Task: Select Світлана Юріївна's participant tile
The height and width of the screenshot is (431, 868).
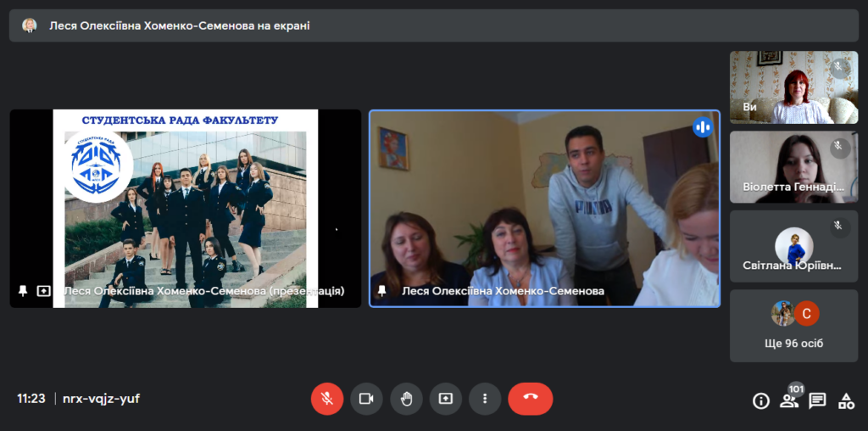Action: tap(793, 247)
